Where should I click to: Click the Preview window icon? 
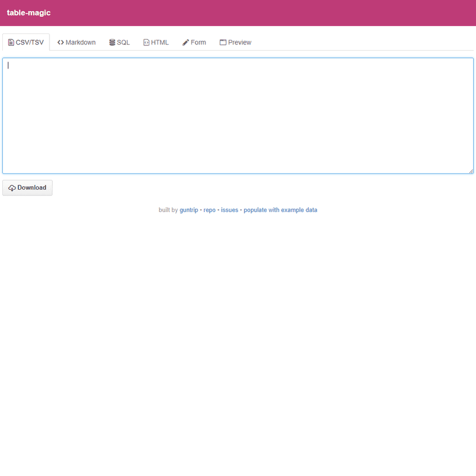click(x=223, y=43)
